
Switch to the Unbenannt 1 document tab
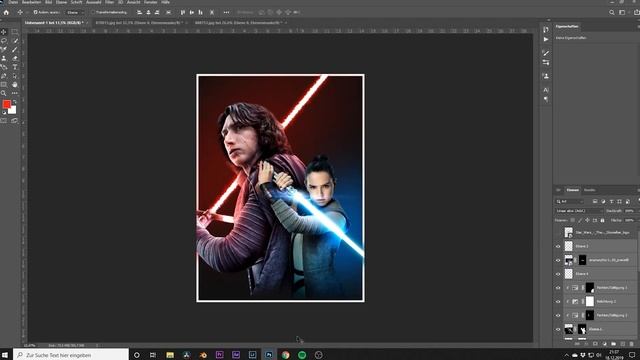coord(54,23)
